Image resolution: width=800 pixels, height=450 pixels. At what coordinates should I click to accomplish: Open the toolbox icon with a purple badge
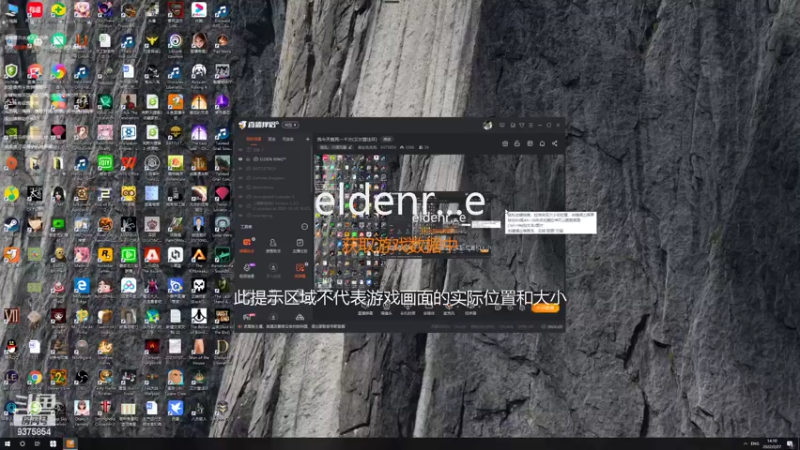tap(247, 270)
